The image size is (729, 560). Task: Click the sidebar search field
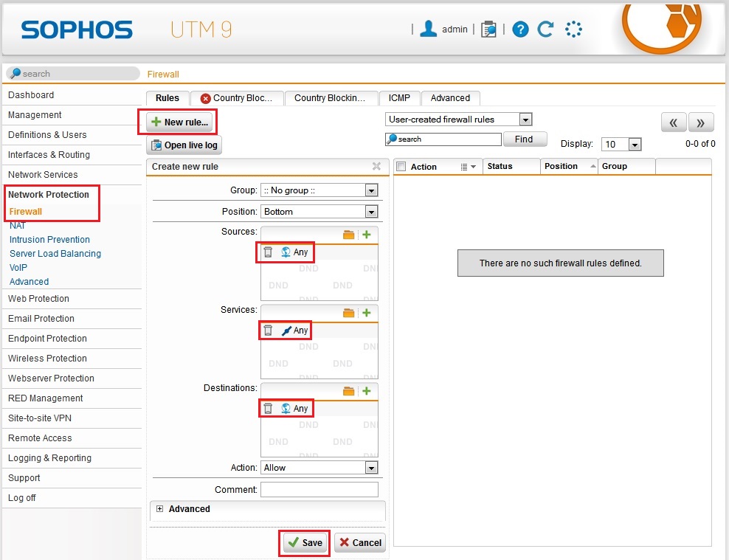coord(73,74)
